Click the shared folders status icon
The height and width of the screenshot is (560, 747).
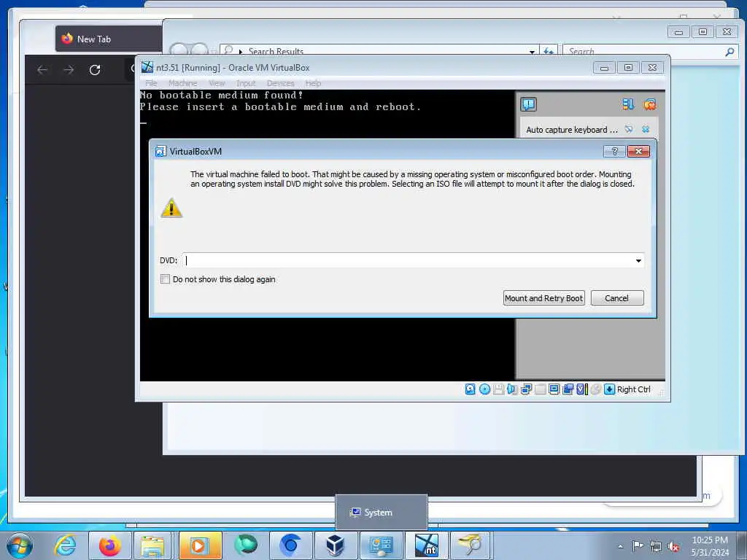pyautogui.click(x=541, y=389)
